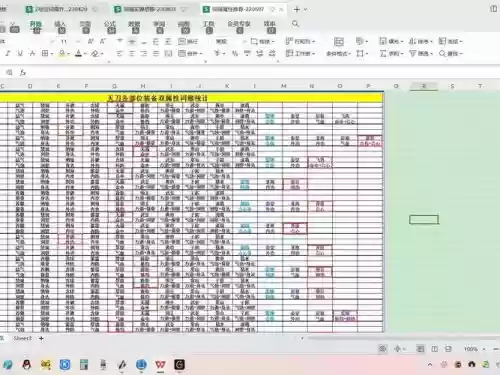Click the increase font size icon

click(91, 41)
